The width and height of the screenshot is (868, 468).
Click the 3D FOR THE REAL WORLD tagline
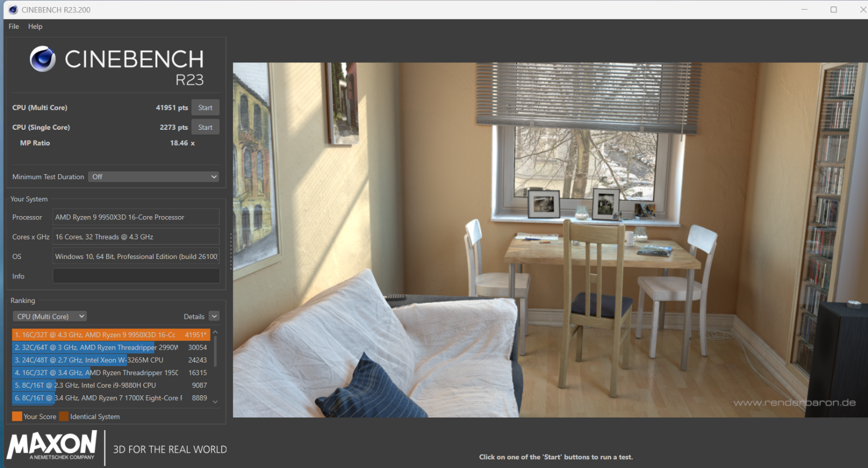point(170,450)
